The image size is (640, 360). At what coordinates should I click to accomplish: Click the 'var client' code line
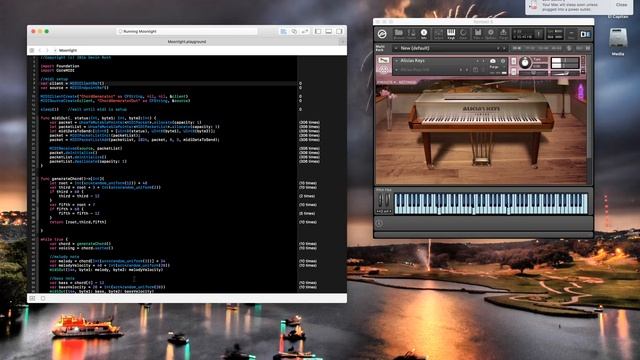[72, 83]
